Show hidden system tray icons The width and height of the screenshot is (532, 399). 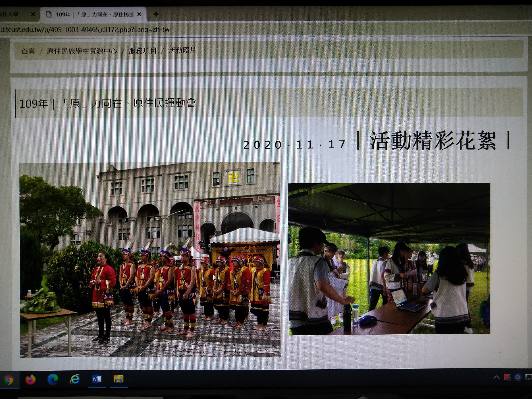coord(496,377)
